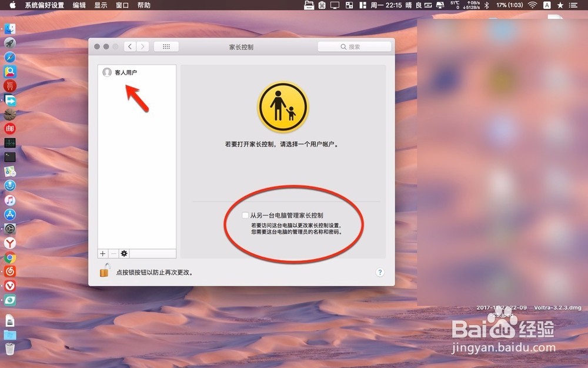The height and width of the screenshot is (368, 588).
Task: Open the red 邮 app in Dock
Action: (x=10, y=128)
